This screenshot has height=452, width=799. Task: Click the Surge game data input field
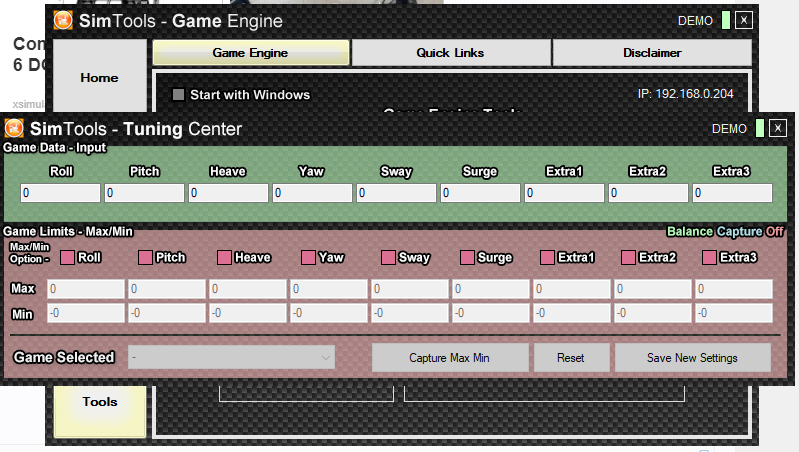[x=481, y=193]
